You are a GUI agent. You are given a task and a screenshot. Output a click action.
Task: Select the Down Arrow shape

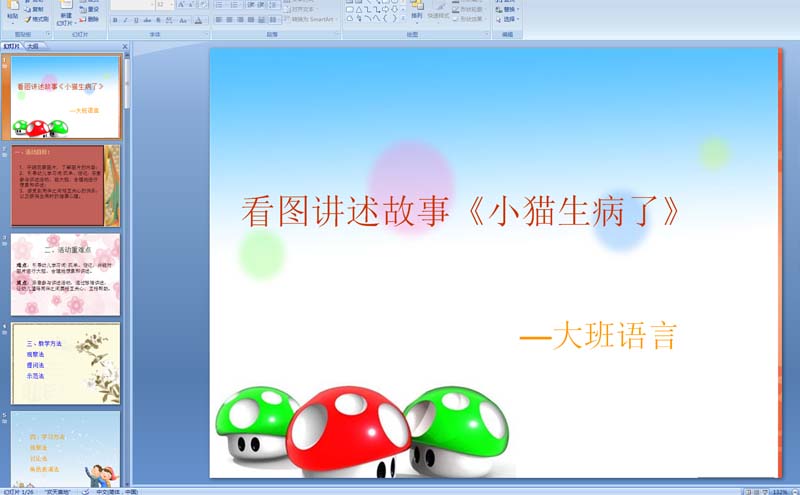[394, 9]
